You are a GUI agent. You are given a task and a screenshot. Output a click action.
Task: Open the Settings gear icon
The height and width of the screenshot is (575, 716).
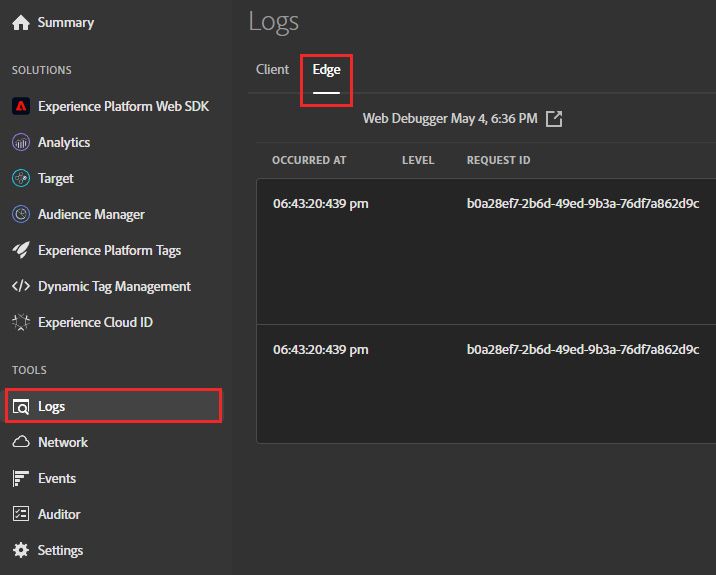[21, 550]
